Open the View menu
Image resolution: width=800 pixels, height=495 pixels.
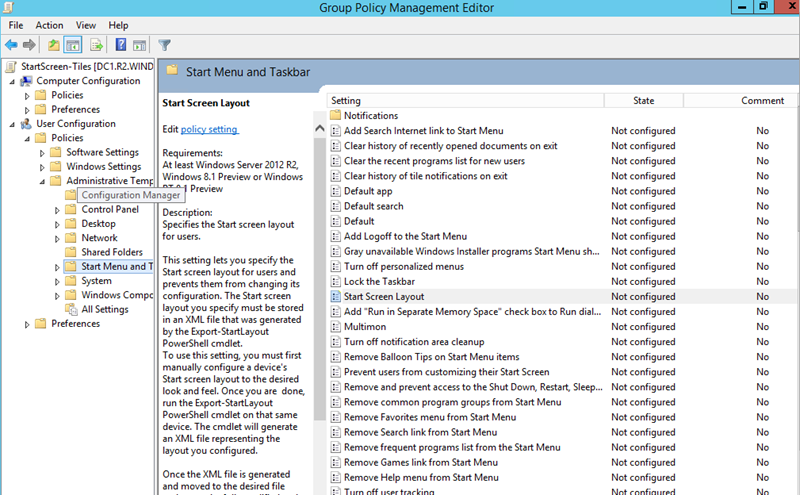coord(86,25)
